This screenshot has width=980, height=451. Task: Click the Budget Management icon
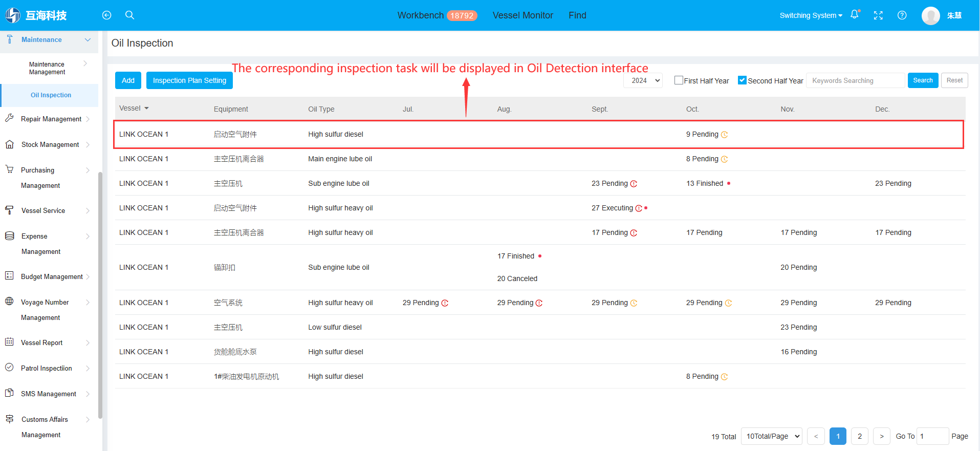[9, 275]
